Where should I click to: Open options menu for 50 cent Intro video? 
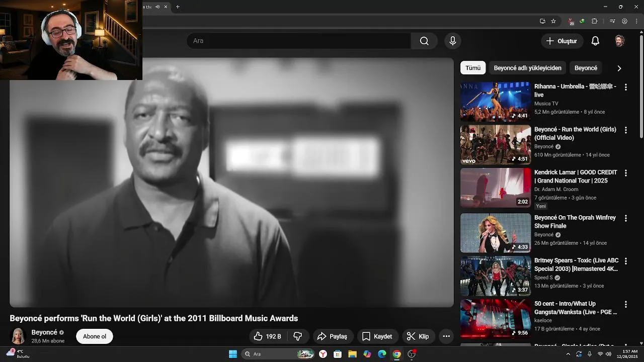click(626, 304)
